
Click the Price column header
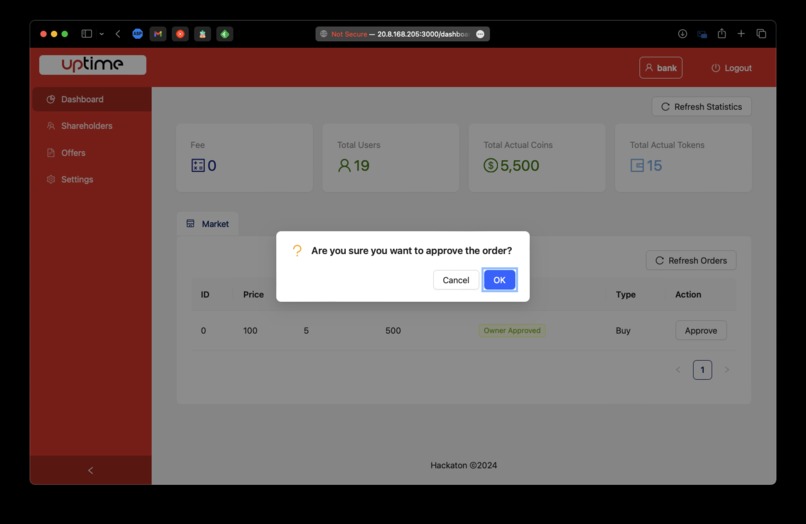(253, 294)
